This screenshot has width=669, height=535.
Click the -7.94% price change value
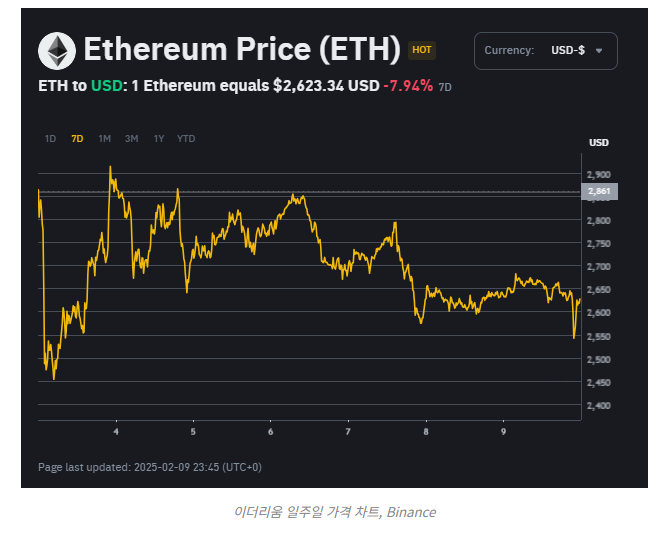pos(408,86)
